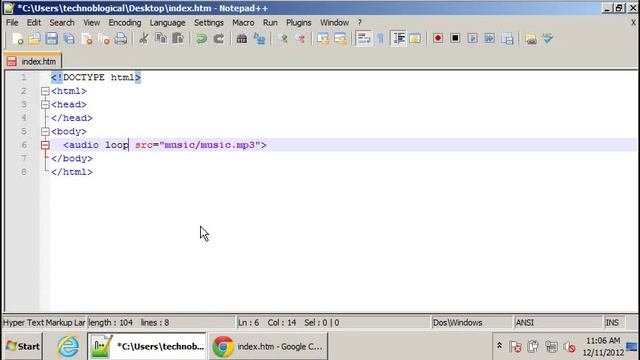Open the Encoding menu
Image resolution: width=640 pixels, height=360 pixels.
tap(125, 22)
